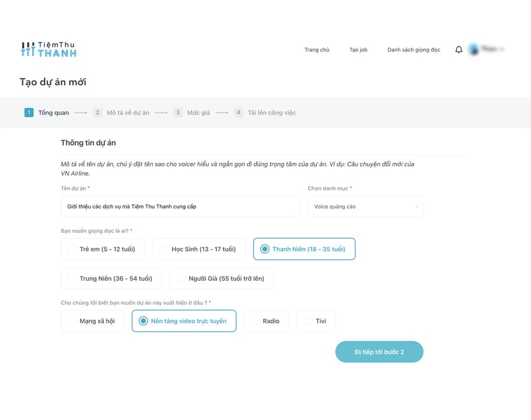Viewport: 531px width, 420px height.
Task: Expand the Chọn danh mục dropdown
Action: pyautogui.click(x=365, y=206)
